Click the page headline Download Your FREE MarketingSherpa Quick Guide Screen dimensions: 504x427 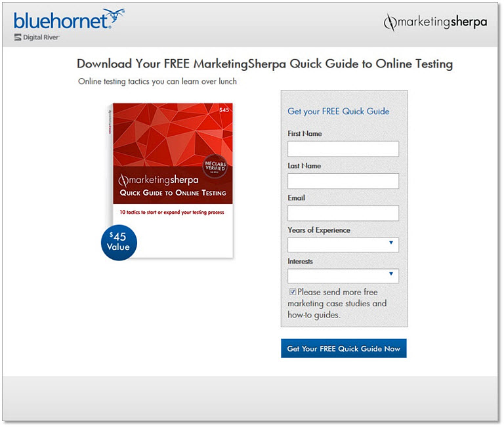click(265, 64)
